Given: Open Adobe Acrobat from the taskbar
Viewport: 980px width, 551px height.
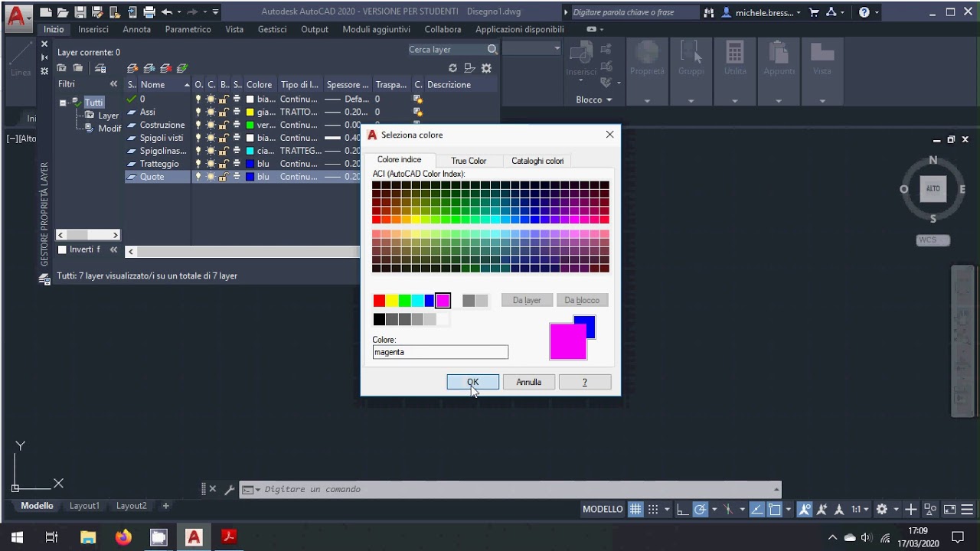Looking at the screenshot, I should [x=228, y=537].
